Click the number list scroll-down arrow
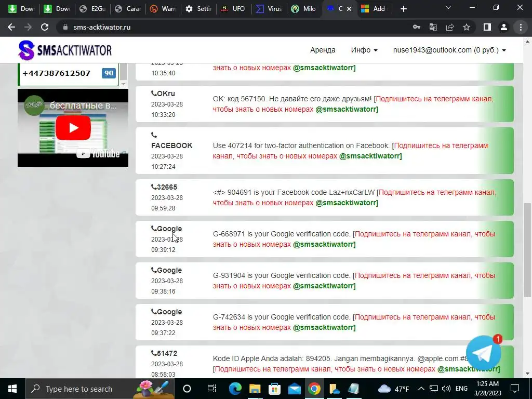The image size is (532, 399). pos(124,84)
